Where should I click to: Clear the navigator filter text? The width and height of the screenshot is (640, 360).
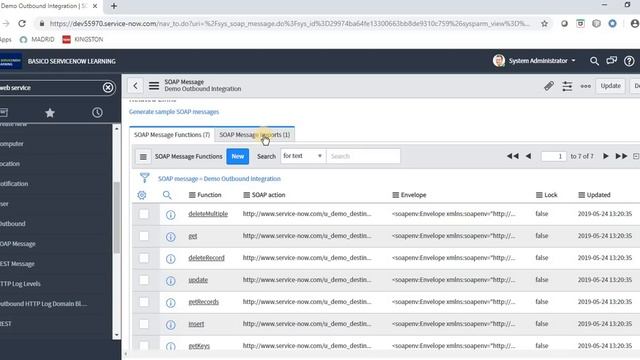pos(108,88)
